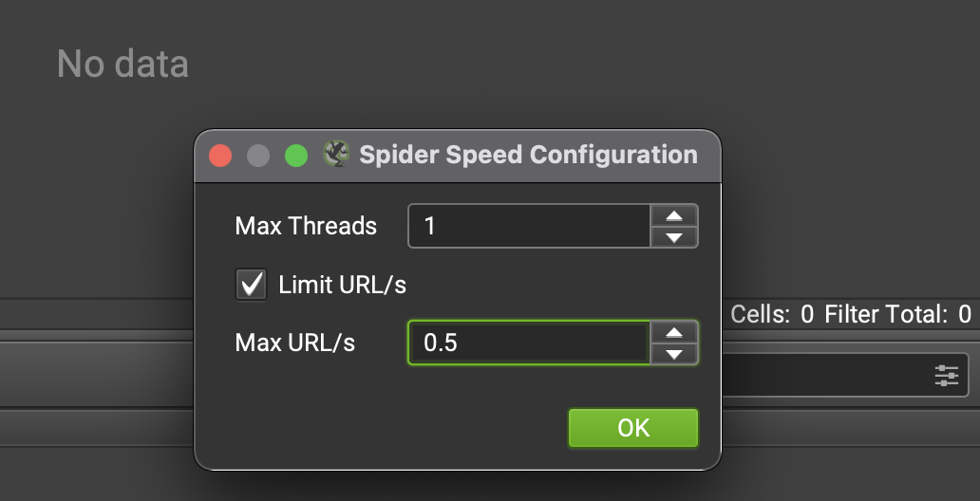Click the filter sliders icon in search box
980x501 pixels.
[x=946, y=376]
